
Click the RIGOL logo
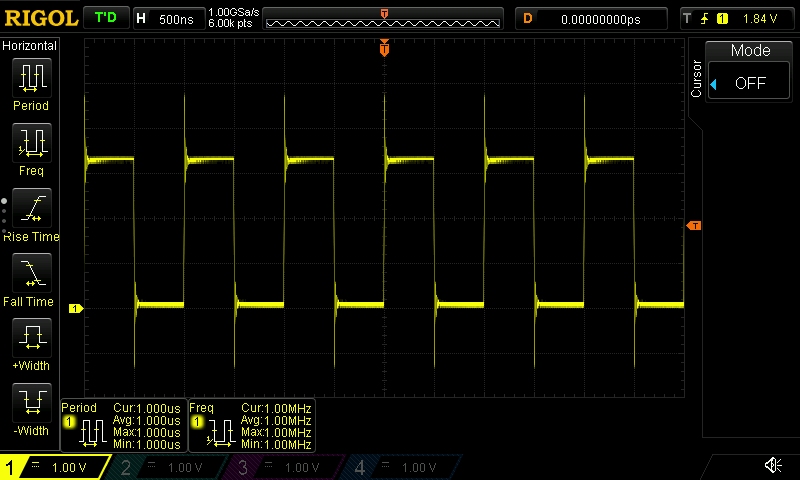click(41, 18)
